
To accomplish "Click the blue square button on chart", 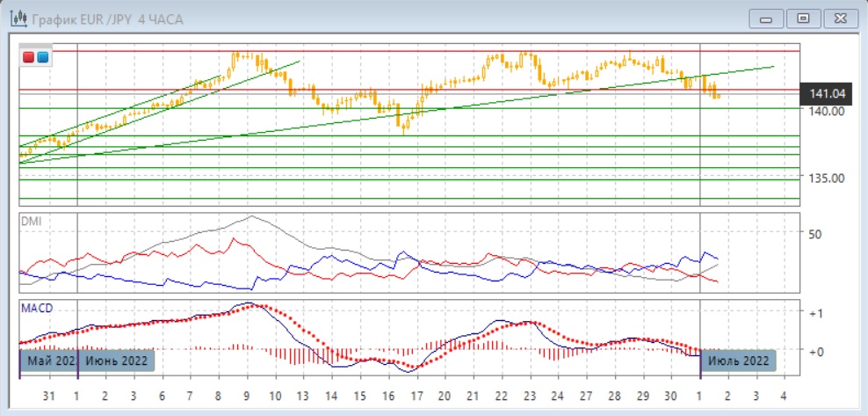I will click(42, 58).
